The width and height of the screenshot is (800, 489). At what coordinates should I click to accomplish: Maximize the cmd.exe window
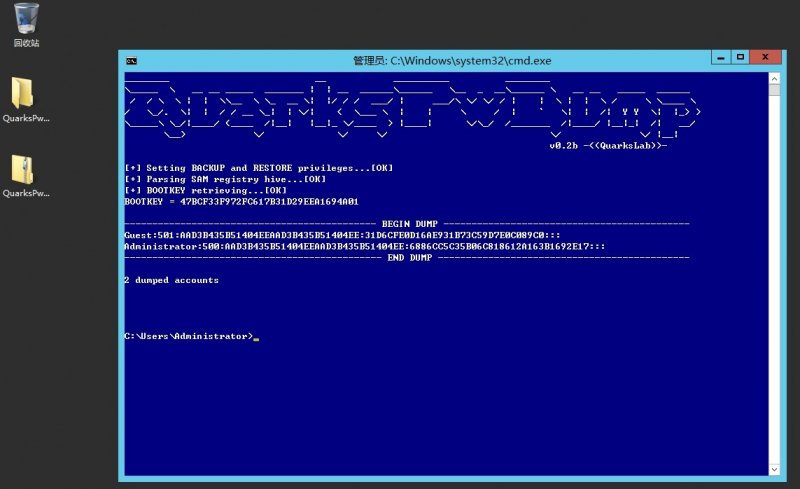[x=740, y=57]
